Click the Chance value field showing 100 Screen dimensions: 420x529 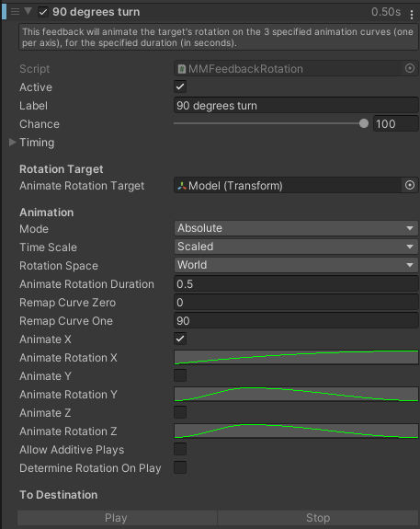[x=395, y=124]
